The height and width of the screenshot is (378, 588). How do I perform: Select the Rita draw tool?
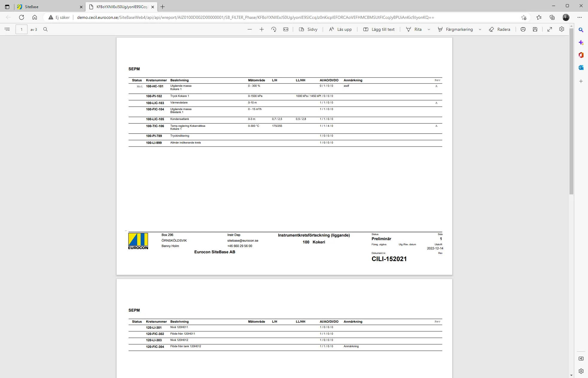pyautogui.click(x=414, y=29)
